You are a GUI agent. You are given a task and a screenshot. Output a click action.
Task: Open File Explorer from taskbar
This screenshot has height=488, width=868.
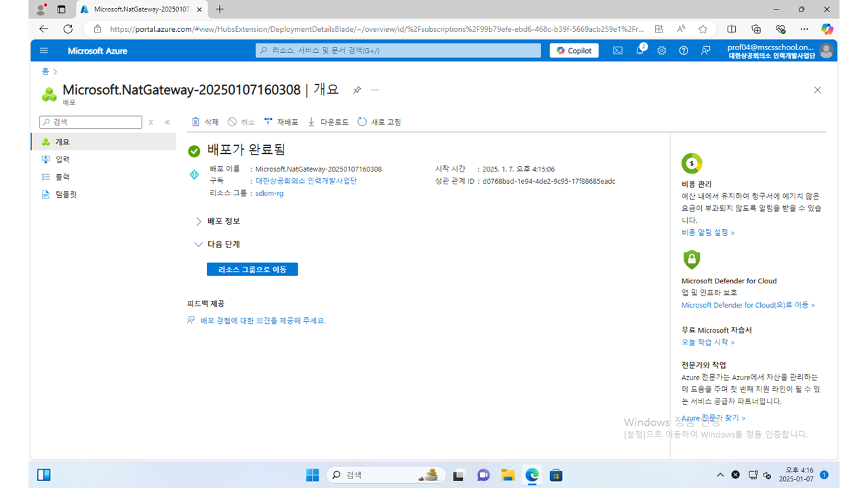pyautogui.click(x=508, y=475)
